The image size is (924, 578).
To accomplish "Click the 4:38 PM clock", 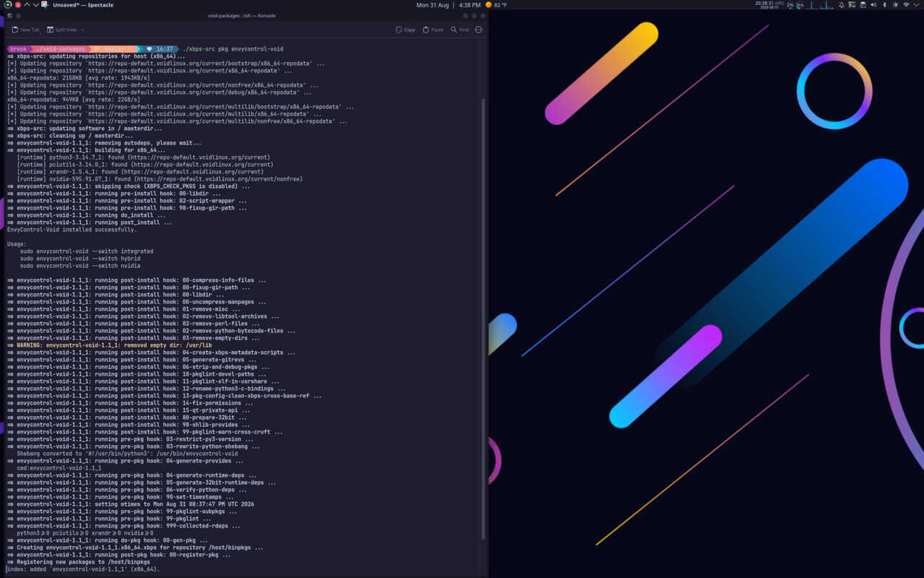I will pos(469,5).
